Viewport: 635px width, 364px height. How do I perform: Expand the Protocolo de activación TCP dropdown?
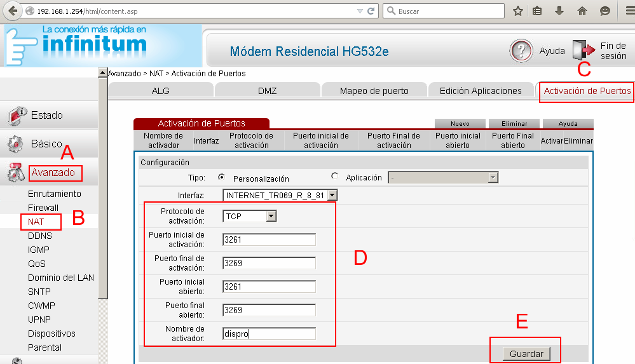point(271,217)
